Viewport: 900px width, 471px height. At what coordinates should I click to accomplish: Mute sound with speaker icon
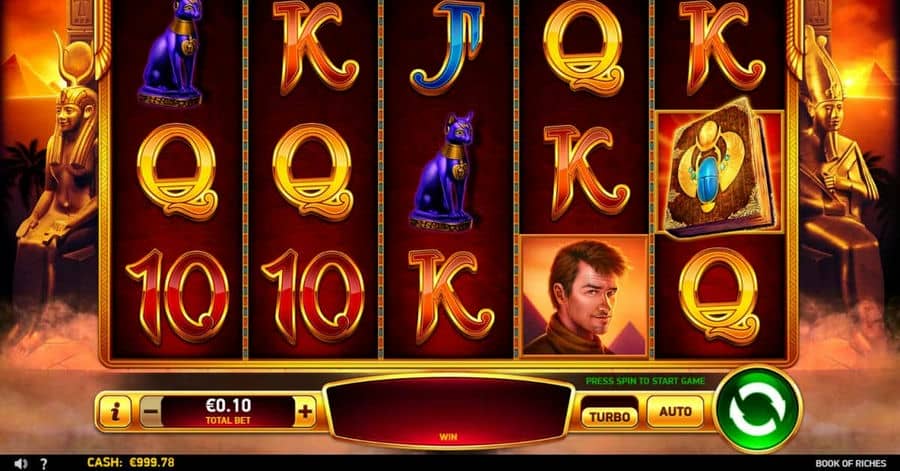point(21,463)
